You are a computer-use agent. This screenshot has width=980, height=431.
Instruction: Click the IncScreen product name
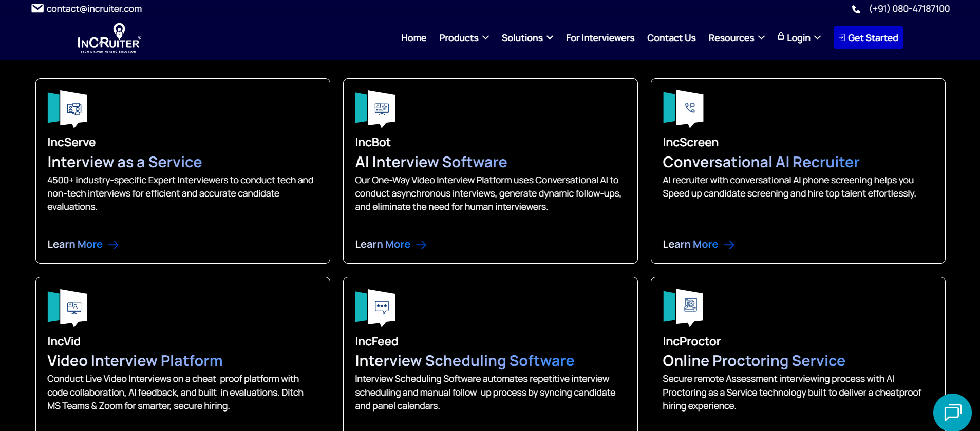click(x=690, y=142)
